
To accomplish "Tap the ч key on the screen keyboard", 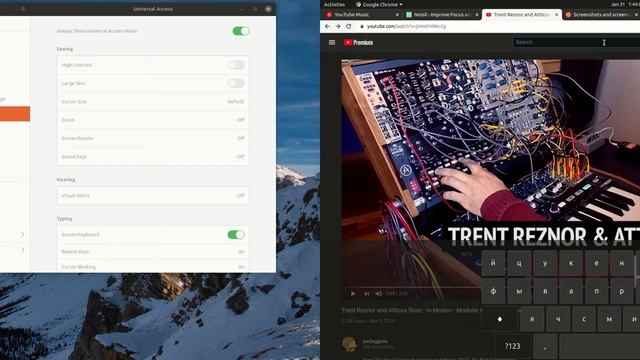I will coord(558,319).
